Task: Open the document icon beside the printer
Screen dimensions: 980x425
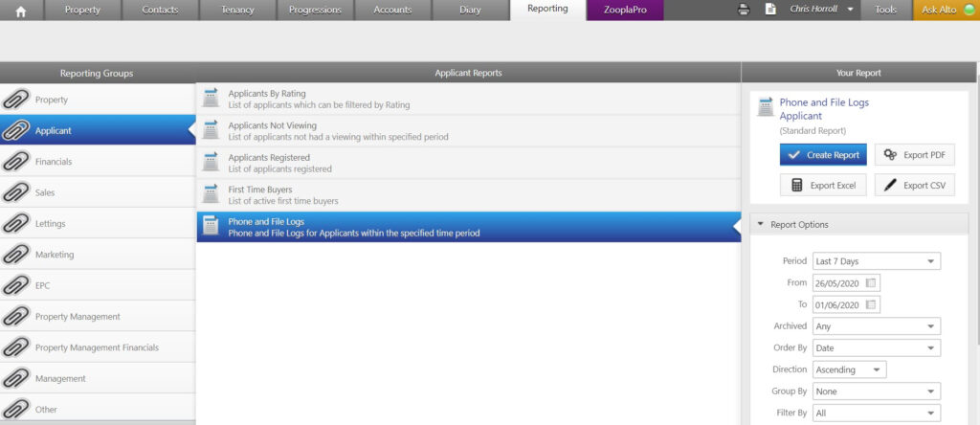Action: pyautogui.click(x=770, y=10)
